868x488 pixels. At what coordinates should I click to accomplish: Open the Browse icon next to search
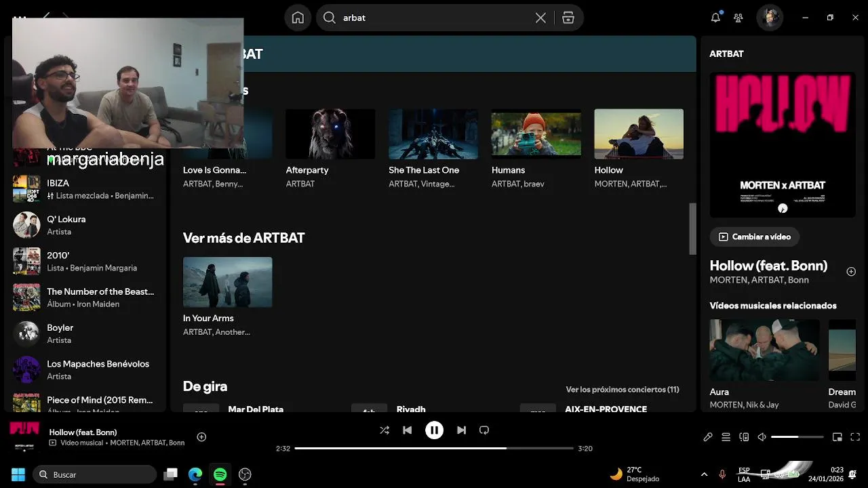(568, 18)
